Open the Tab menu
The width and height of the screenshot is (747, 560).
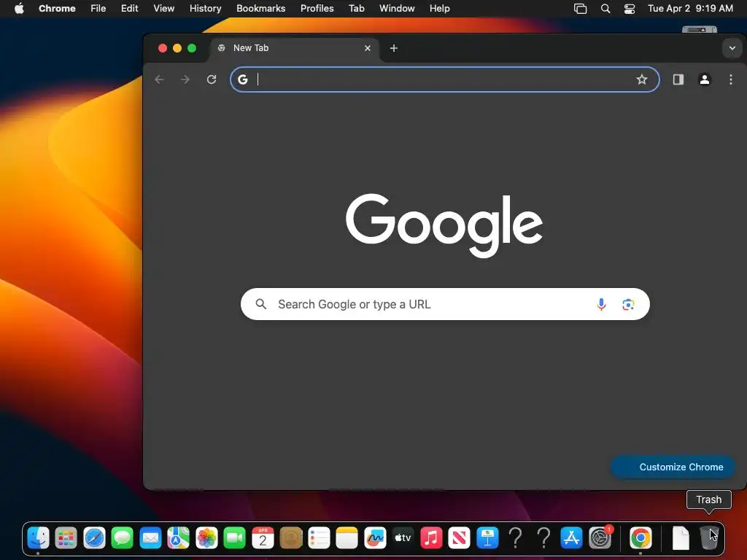[x=356, y=9]
